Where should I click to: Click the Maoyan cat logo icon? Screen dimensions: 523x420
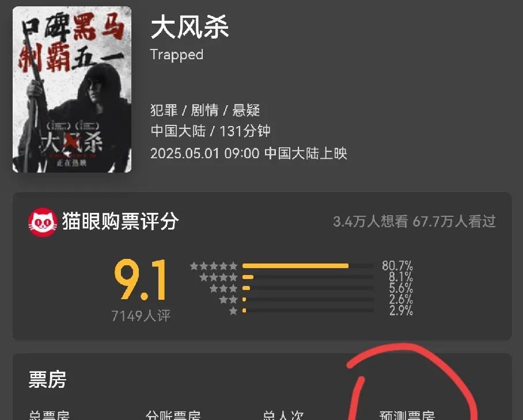coord(43,222)
